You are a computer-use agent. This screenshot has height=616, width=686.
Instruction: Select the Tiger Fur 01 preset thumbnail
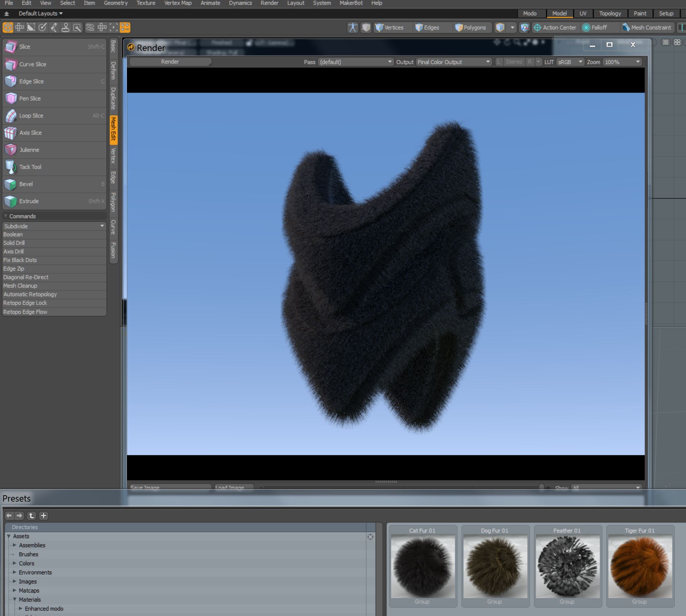tap(639, 566)
